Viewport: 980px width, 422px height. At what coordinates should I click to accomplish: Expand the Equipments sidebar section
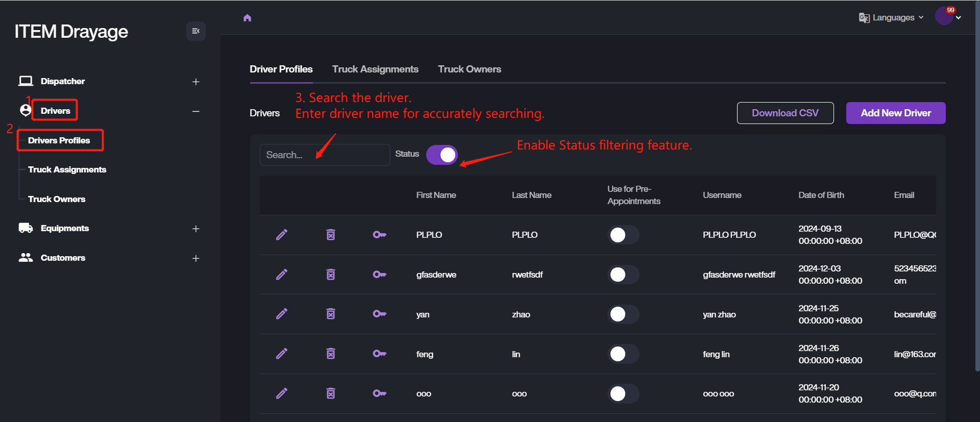click(x=195, y=229)
